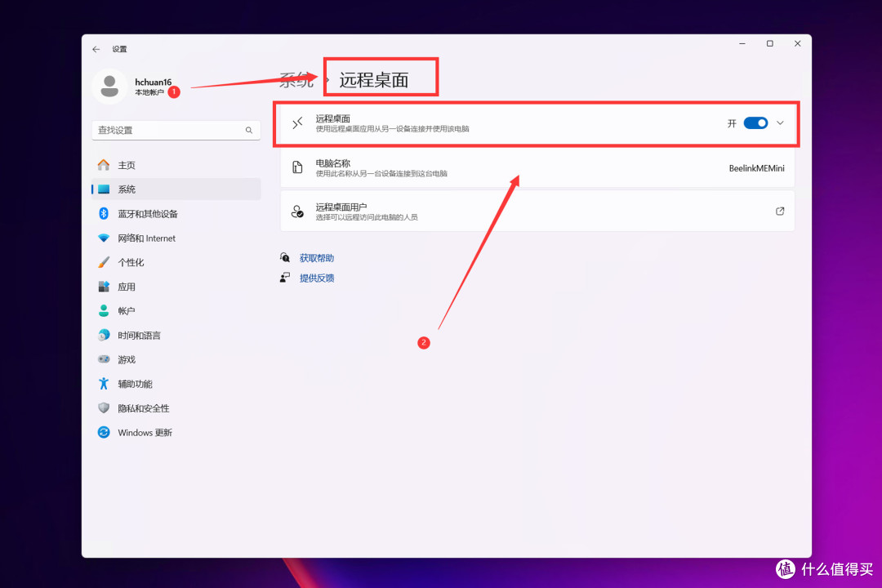This screenshot has width=882, height=588.
Task: Click the search magnifier icon in 查找设置
Action: click(248, 130)
